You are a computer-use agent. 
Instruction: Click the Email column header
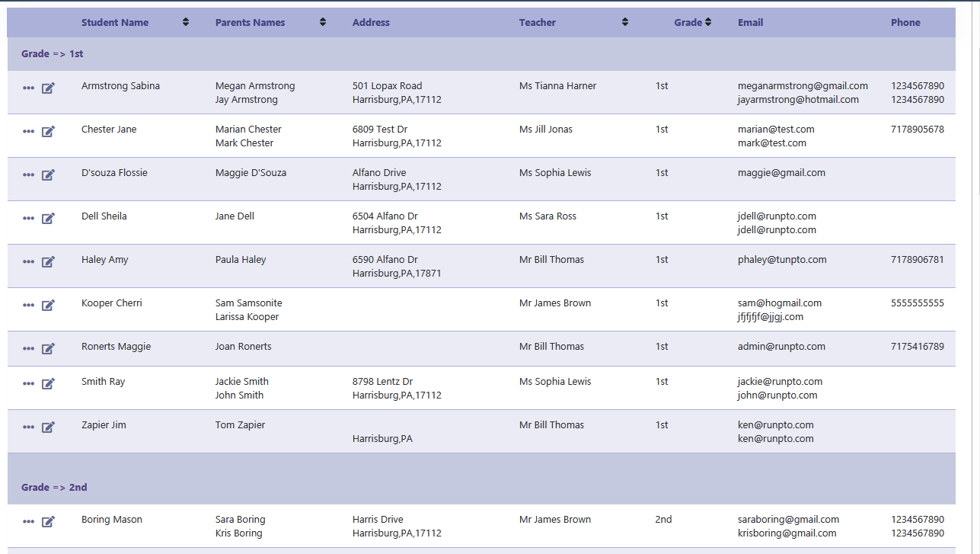[x=750, y=22]
